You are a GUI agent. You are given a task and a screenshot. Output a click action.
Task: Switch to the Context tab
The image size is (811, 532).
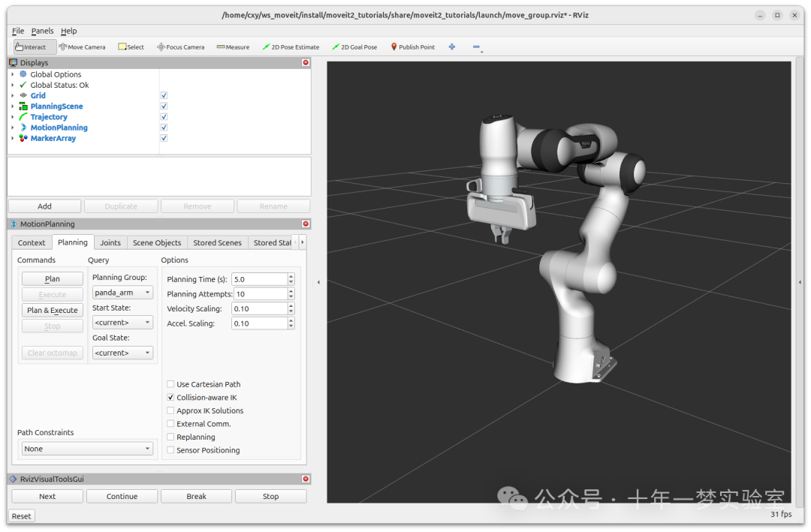(32, 243)
